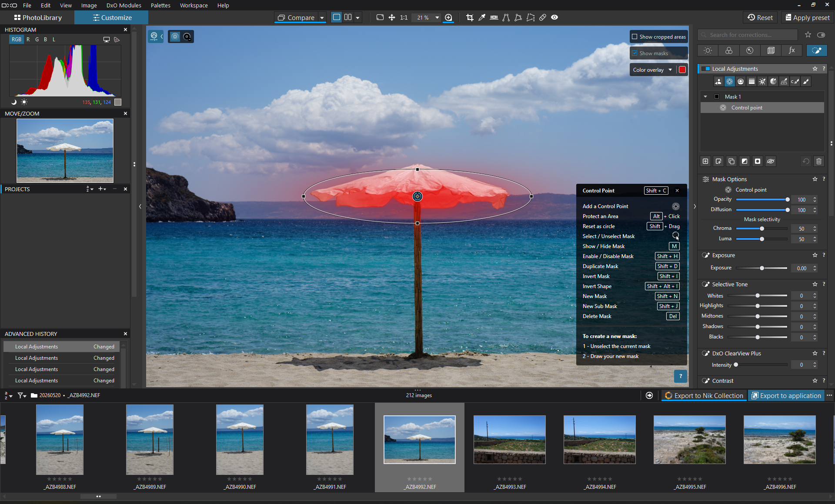The image size is (835, 504).
Task: Select the Crop tool in the toolbar
Action: [x=470, y=17]
